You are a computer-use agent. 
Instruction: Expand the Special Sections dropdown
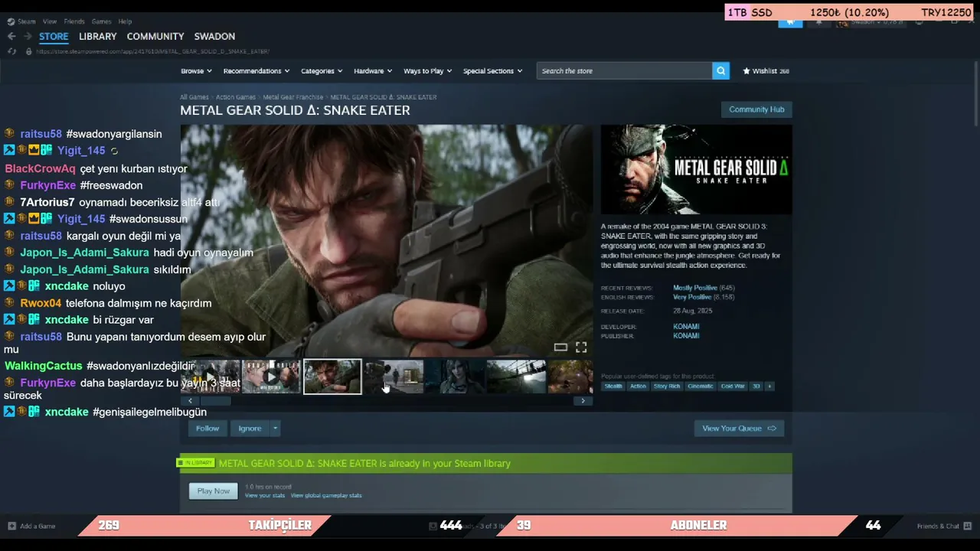pos(492,71)
